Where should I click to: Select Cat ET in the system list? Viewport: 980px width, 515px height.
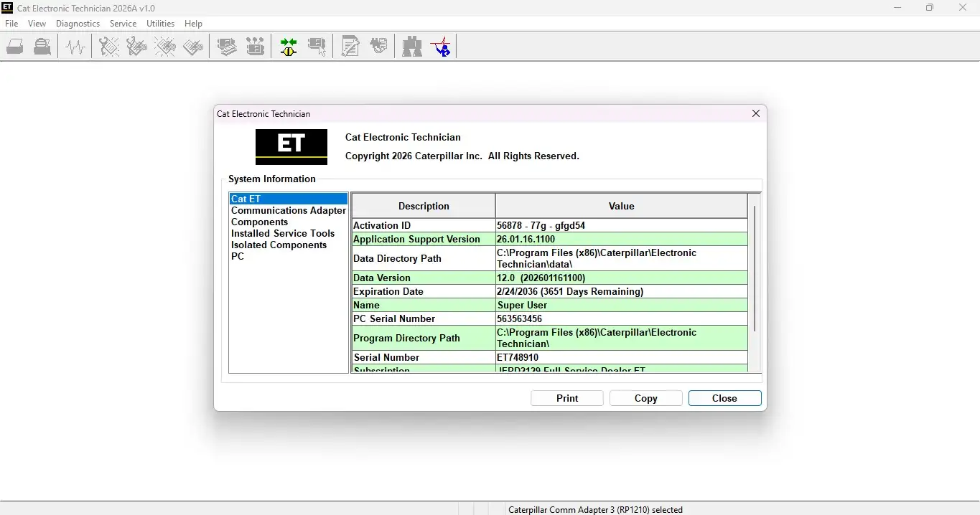tap(289, 199)
